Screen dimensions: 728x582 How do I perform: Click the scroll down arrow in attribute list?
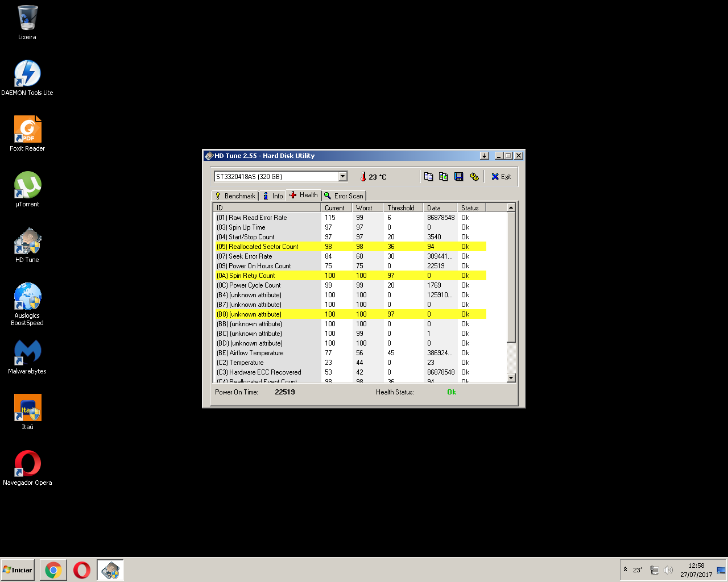(511, 378)
